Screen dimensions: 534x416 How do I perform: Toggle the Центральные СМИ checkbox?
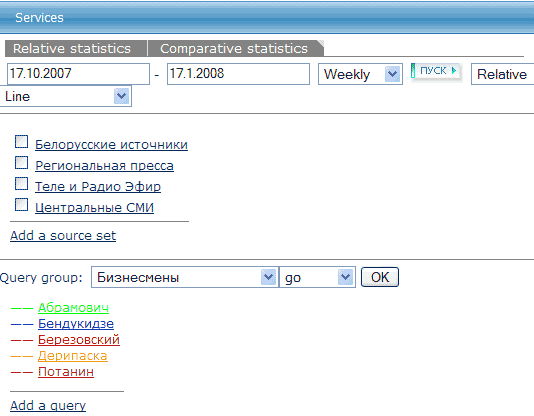(21, 205)
